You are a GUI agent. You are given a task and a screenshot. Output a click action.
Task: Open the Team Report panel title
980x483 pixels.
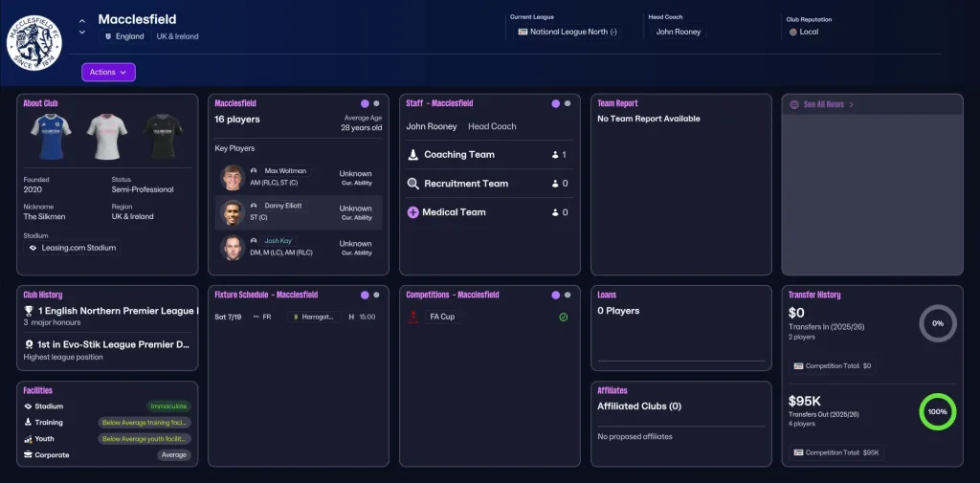coord(617,103)
